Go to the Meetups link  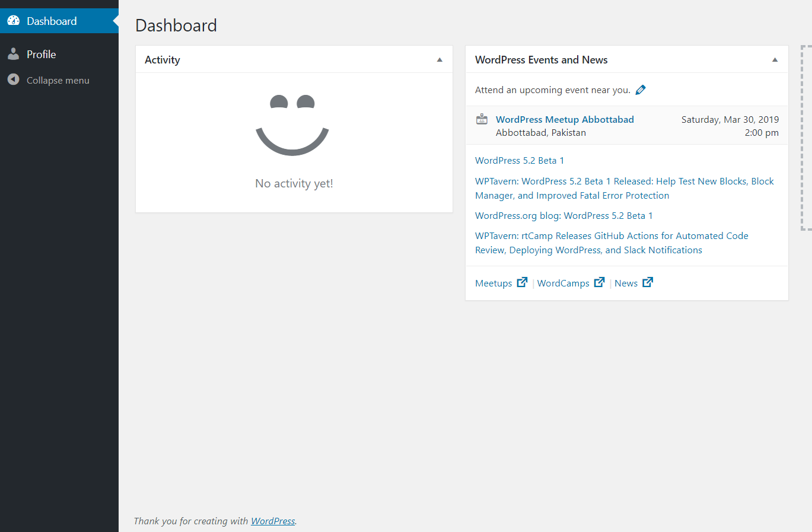click(x=493, y=283)
